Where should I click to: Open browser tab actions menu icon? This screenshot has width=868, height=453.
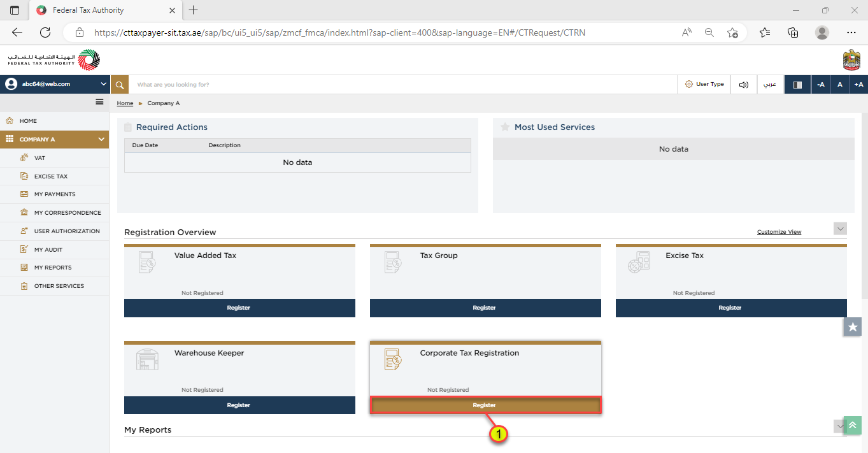(x=15, y=10)
